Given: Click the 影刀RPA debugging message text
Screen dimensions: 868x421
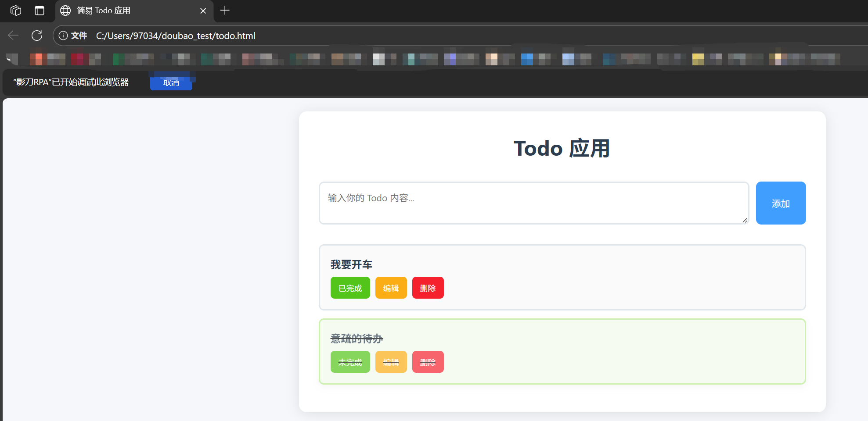Looking at the screenshot, I should (71, 82).
